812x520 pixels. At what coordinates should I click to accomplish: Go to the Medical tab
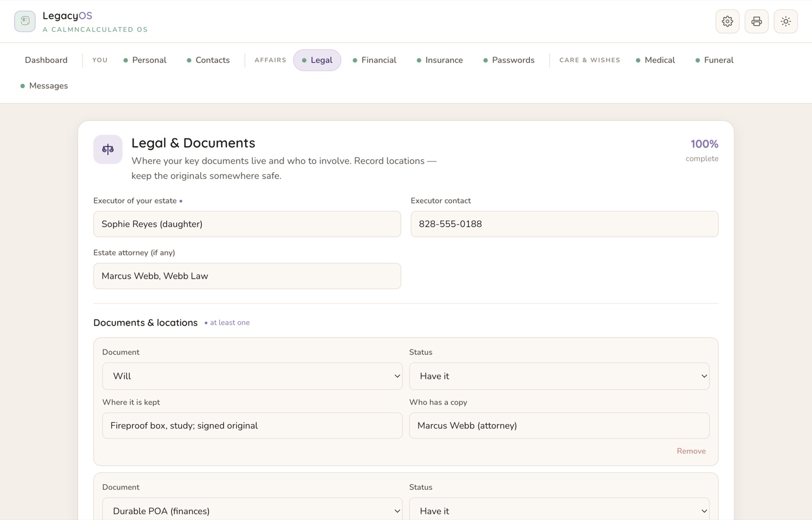pyautogui.click(x=656, y=60)
